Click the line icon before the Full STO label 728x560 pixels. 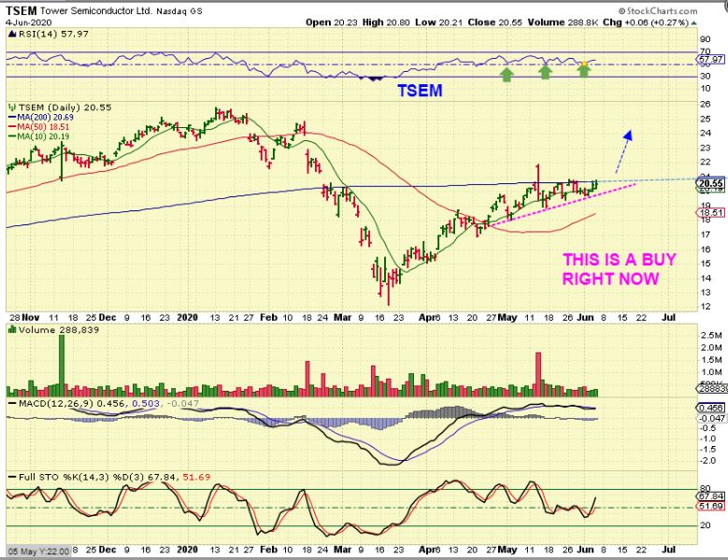[x=11, y=477]
